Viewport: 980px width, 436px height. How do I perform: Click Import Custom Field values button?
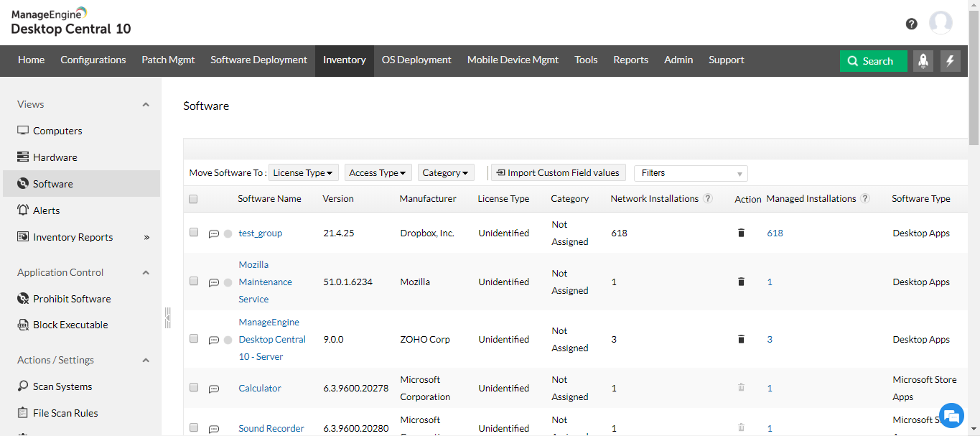(x=558, y=173)
